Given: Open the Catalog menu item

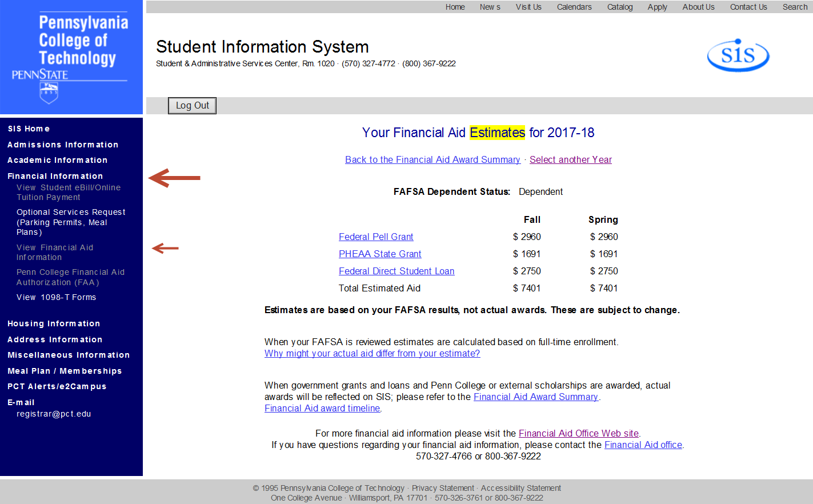Looking at the screenshot, I should [619, 7].
